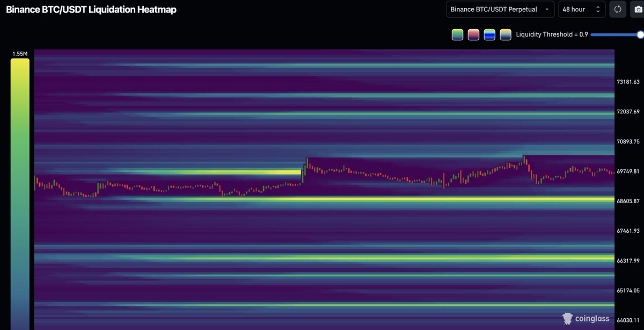Click the Liquidity Threshold = 0.9 label

(x=552, y=34)
